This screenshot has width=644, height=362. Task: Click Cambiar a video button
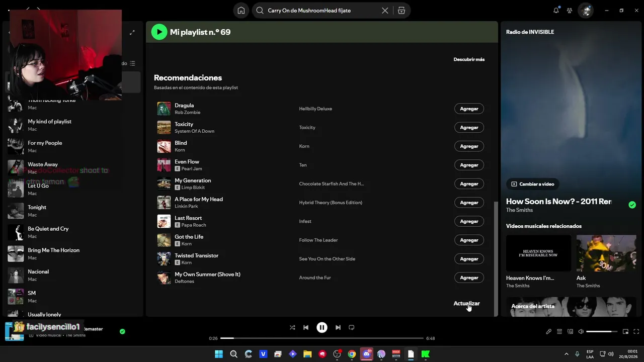(533, 184)
